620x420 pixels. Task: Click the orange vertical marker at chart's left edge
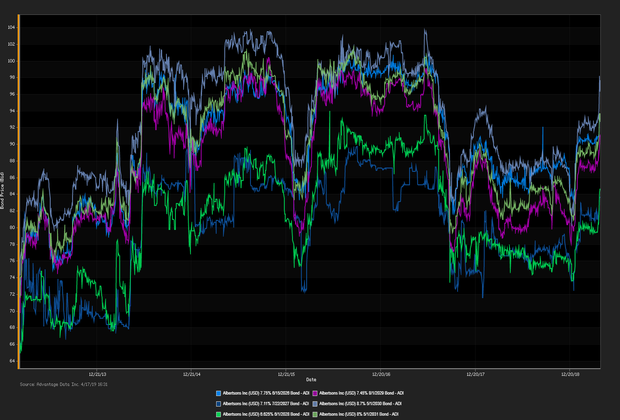tap(19, 191)
